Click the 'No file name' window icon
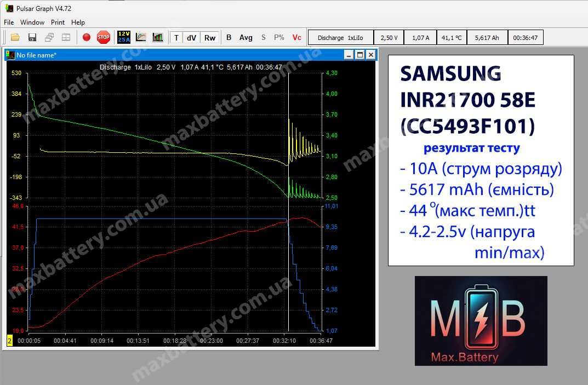Screen dimensions: 588x385 10,55
